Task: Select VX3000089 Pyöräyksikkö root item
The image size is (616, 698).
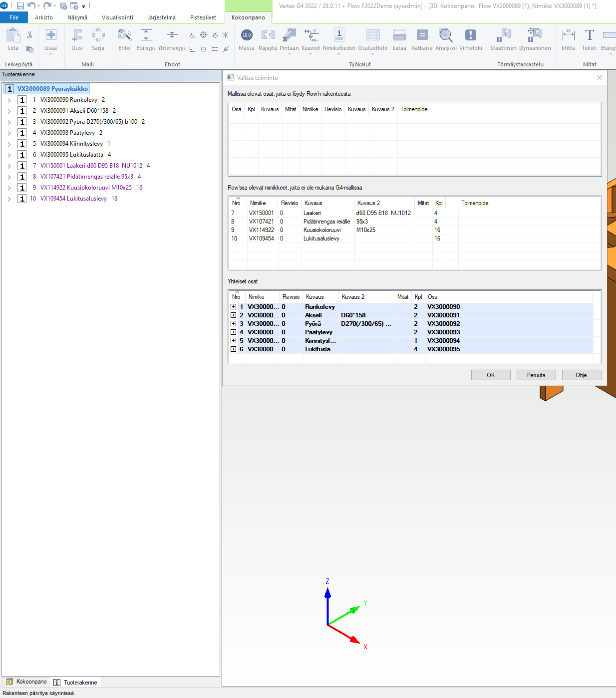Action: click(x=52, y=89)
